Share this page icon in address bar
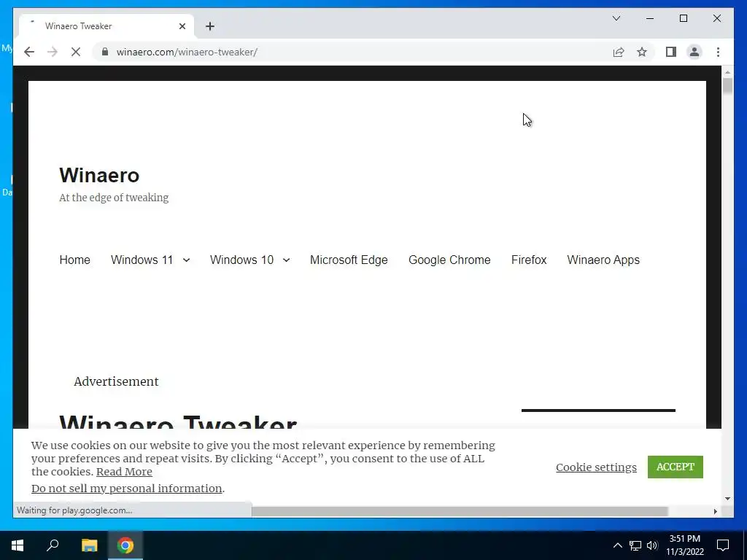The height and width of the screenshot is (560, 747). [619, 52]
